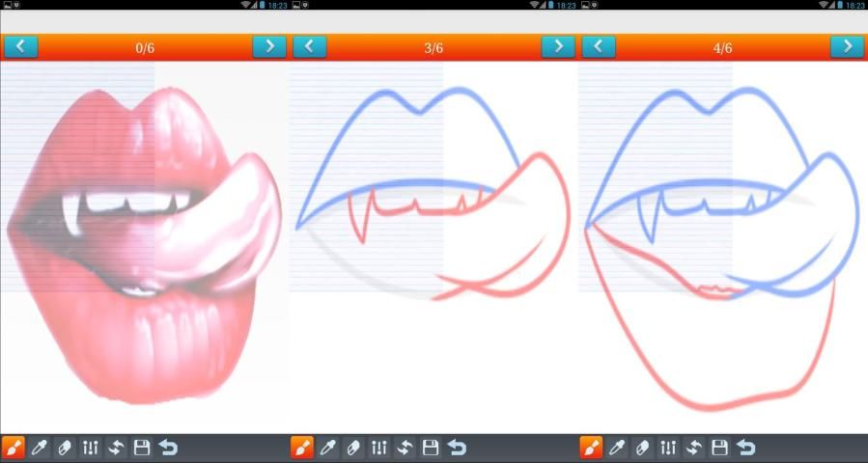Go back one step from 4/6
Image resolution: width=868 pixels, height=463 pixels.
[x=599, y=46]
